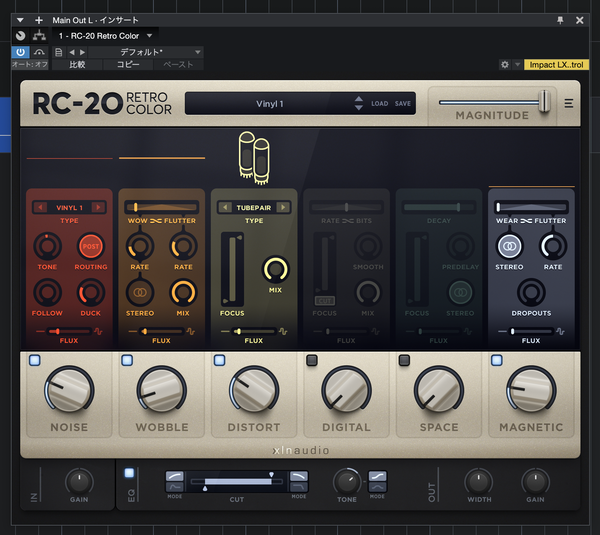Select the high cut upper MODE icon
This screenshot has width=600, height=535.
[298, 476]
